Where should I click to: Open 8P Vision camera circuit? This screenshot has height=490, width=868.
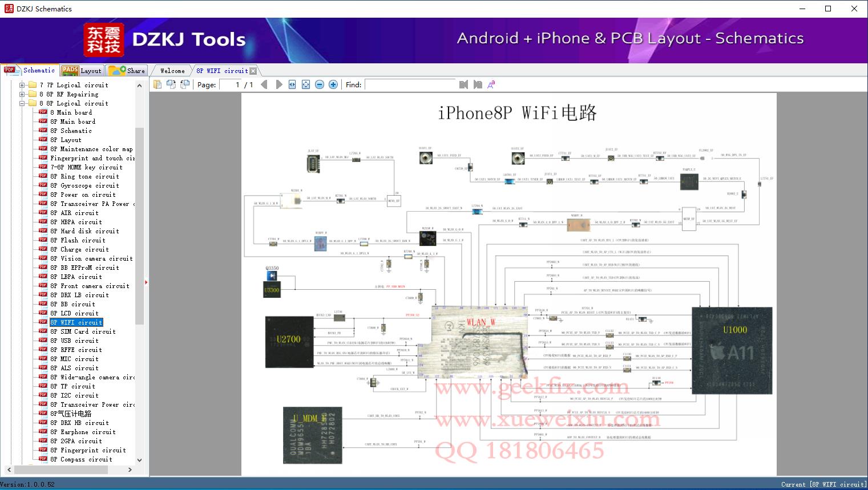click(91, 258)
